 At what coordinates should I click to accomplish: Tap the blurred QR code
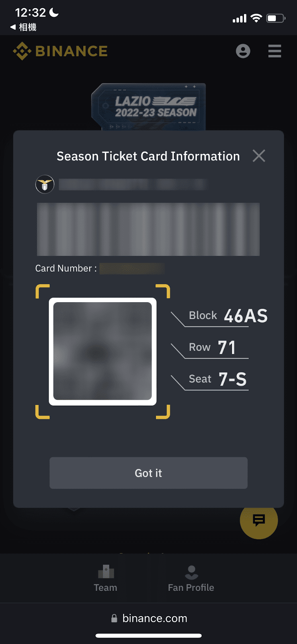pyautogui.click(x=102, y=351)
